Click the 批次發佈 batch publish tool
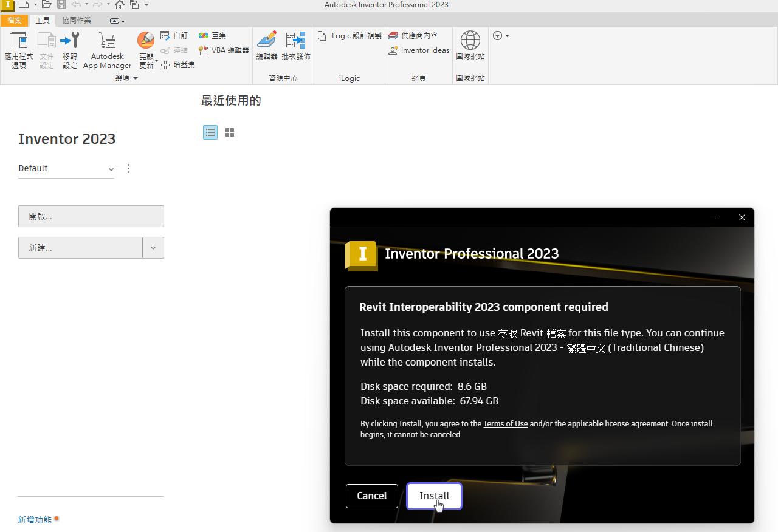This screenshot has height=532, width=778. click(x=296, y=46)
